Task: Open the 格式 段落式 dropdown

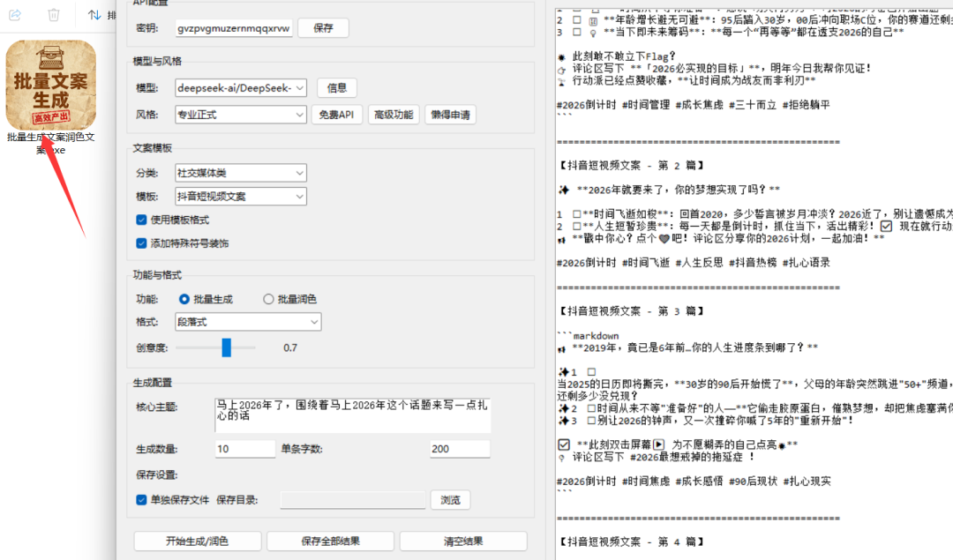Action: (248, 322)
